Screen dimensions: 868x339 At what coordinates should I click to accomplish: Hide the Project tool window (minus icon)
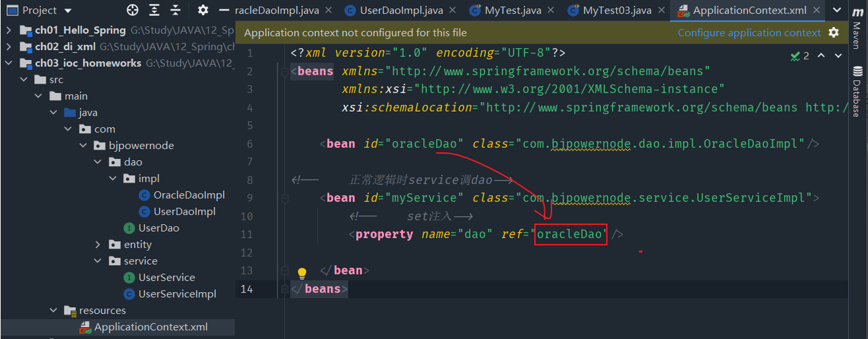point(224,10)
